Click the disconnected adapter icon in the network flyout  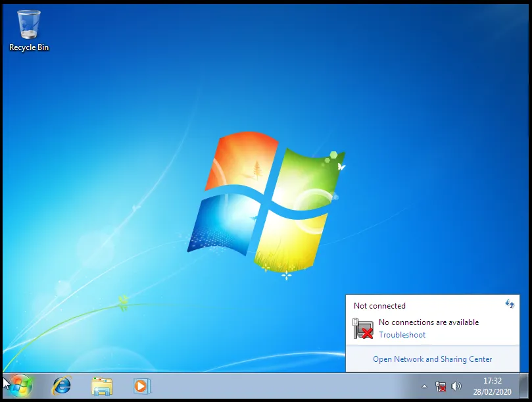[362, 326]
